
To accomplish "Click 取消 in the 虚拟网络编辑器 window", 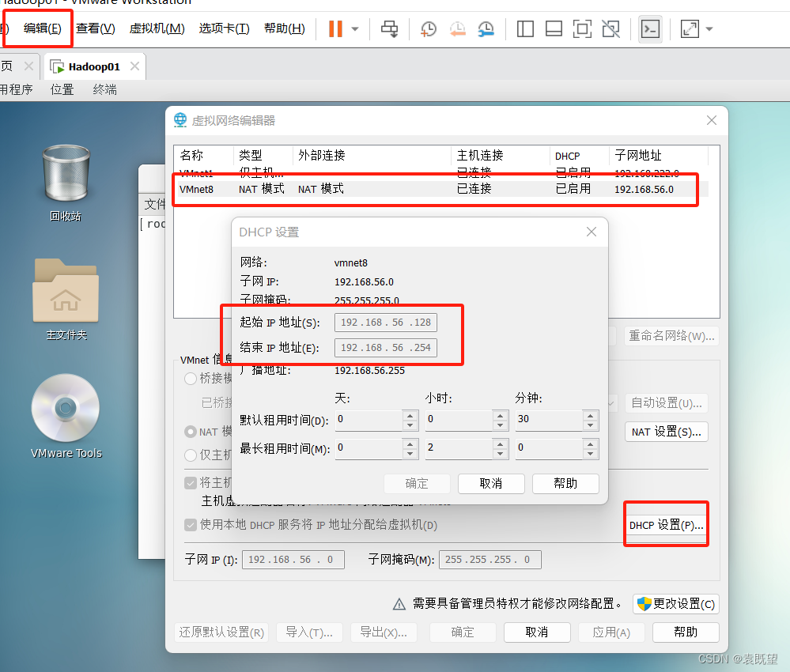I will pyautogui.click(x=537, y=632).
